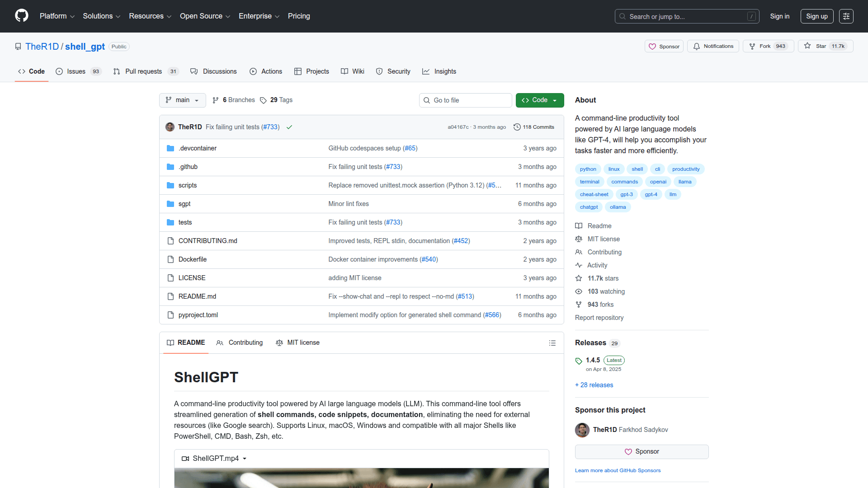Image resolution: width=868 pixels, height=488 pixels.
Task: Click the GitHub logo icon
Action: click(22, 16)
